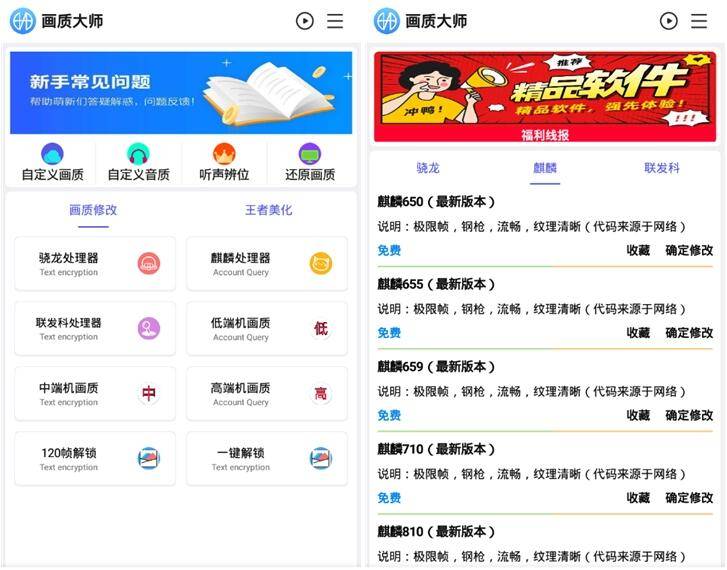
Task: Click the 120帧解锁 card text
Action: point(69,453)
